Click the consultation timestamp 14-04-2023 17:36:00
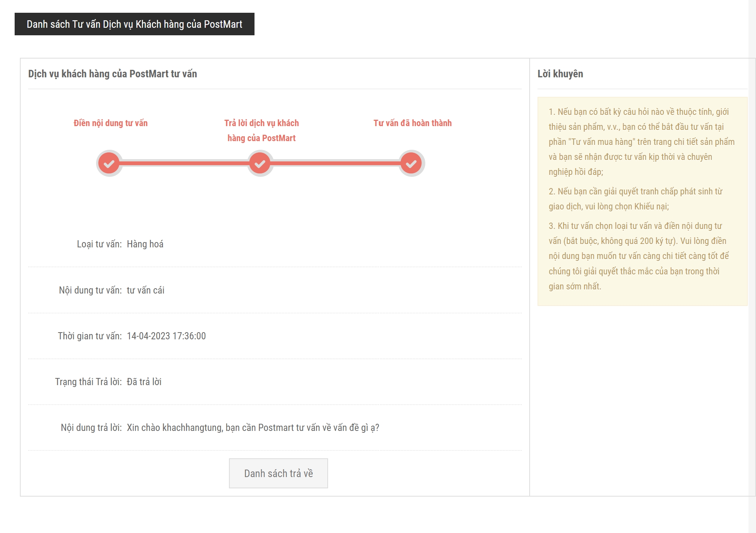 coord(166,336)
